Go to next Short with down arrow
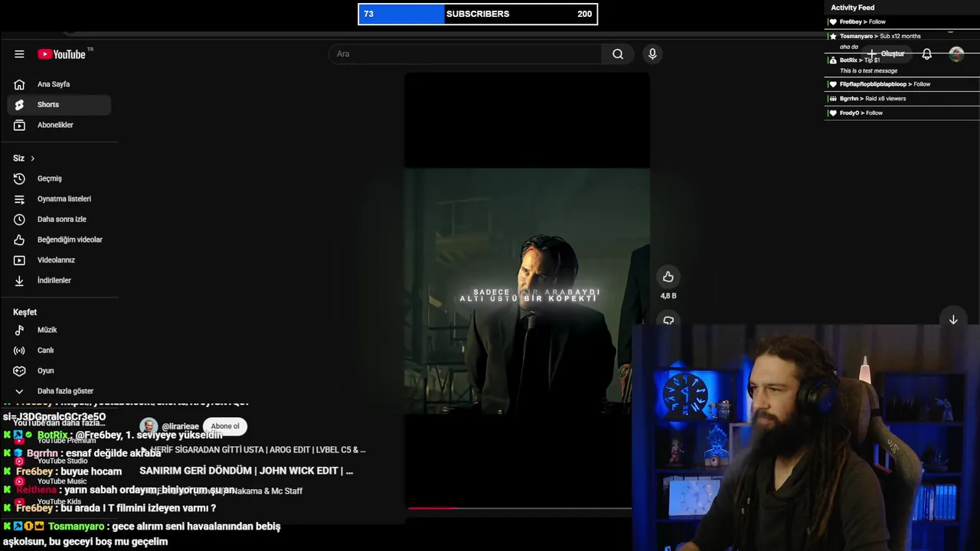The image size is (980, 551). [953, 320]
